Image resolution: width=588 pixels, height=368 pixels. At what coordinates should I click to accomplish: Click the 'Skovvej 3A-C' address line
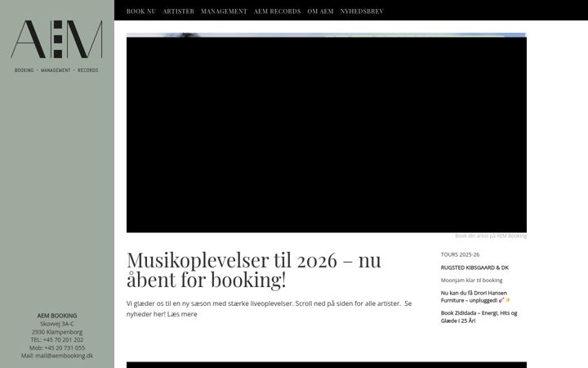click(57, 324)
